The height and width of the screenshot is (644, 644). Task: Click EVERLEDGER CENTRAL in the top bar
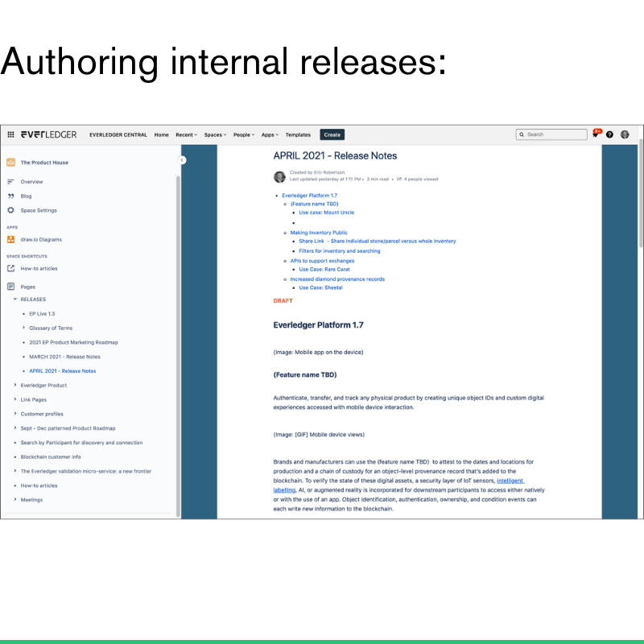pyautogui.click(x=118, y=134)
